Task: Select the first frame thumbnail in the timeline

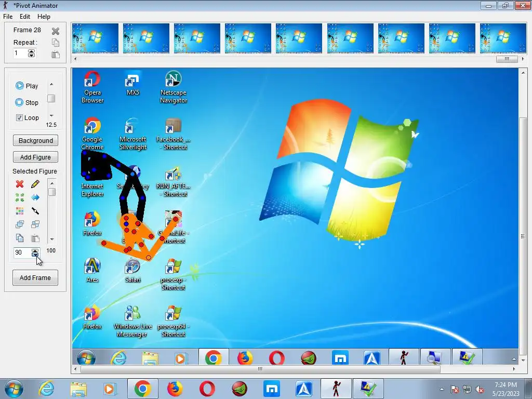Action: pyautogui.click(x=96, y=38)
